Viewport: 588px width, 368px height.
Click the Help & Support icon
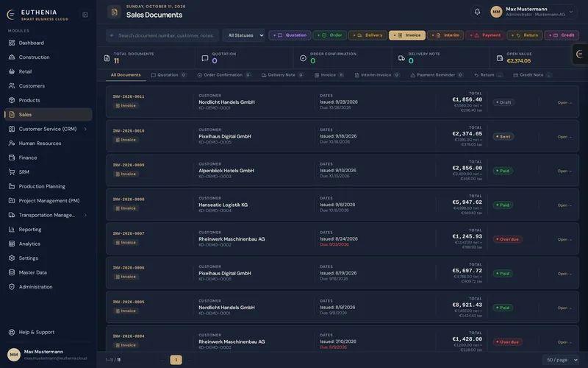pos(12,332)
